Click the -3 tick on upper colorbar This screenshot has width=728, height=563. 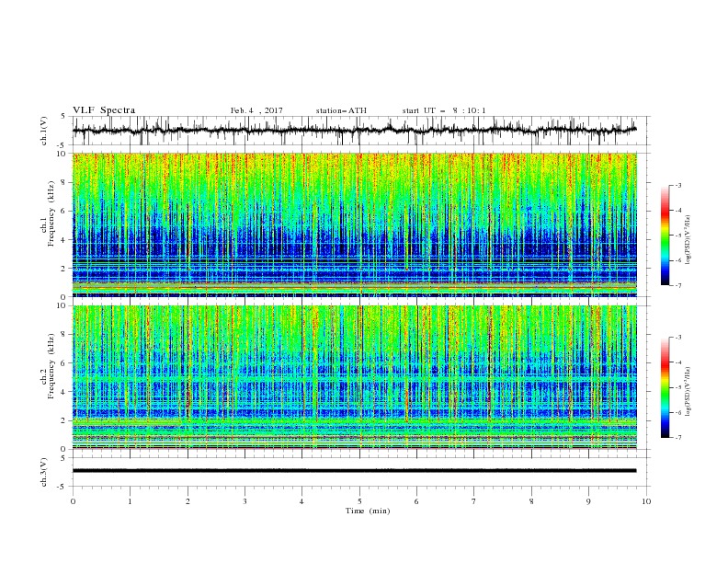click(x=678, y=185)
